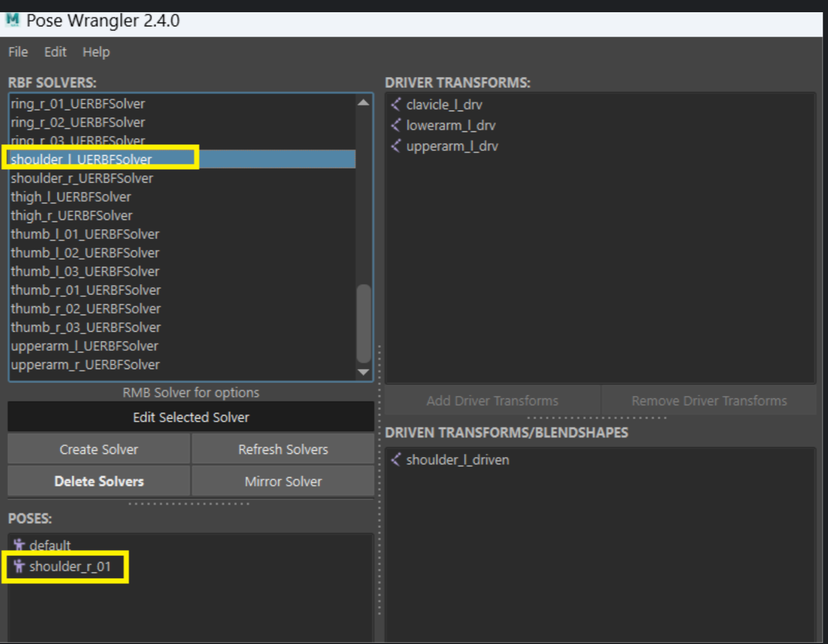Select shoulder_r_UERBFSolver in solver list
Image resolution: width=828 pixels, height=644 pixels.
click(182, 178)
